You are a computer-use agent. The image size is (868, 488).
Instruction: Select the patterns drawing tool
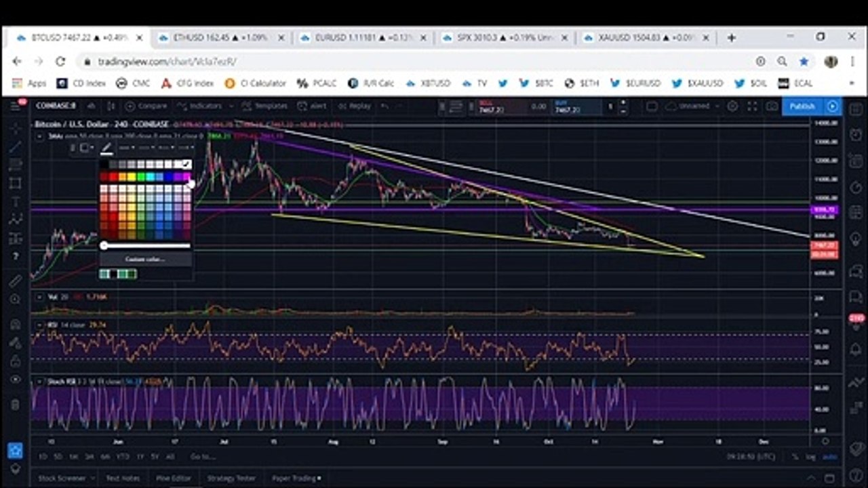tap(15, 220)
